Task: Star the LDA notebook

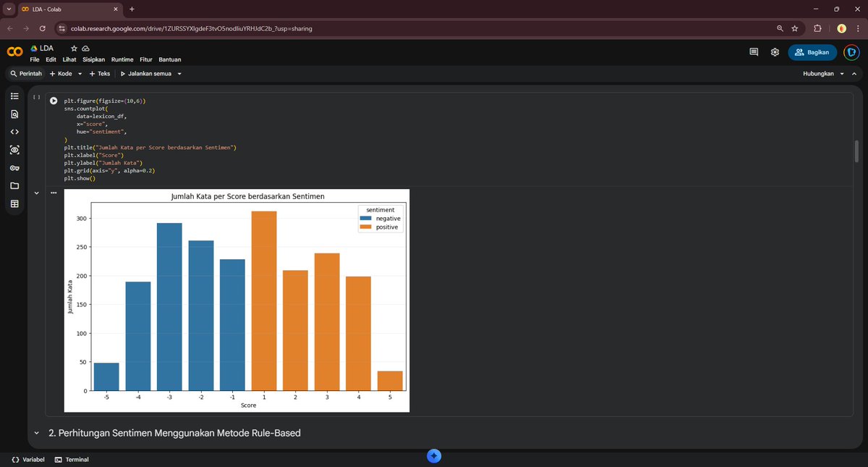Action: (x=74, y=48)
